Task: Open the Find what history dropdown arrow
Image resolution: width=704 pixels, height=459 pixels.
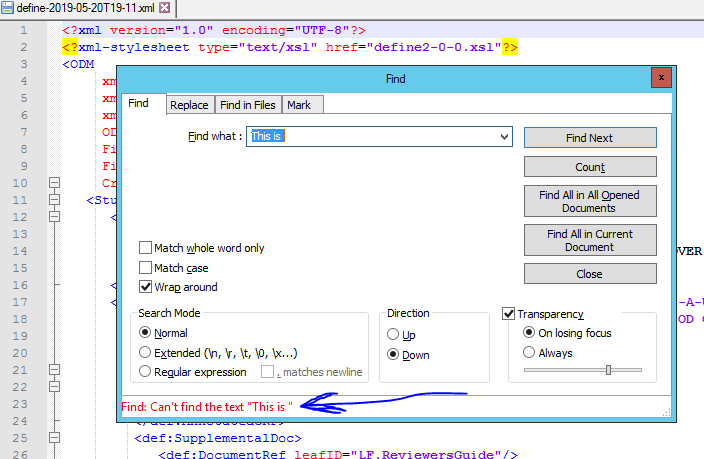Action: pyautogui.click(x=505, y=137)
